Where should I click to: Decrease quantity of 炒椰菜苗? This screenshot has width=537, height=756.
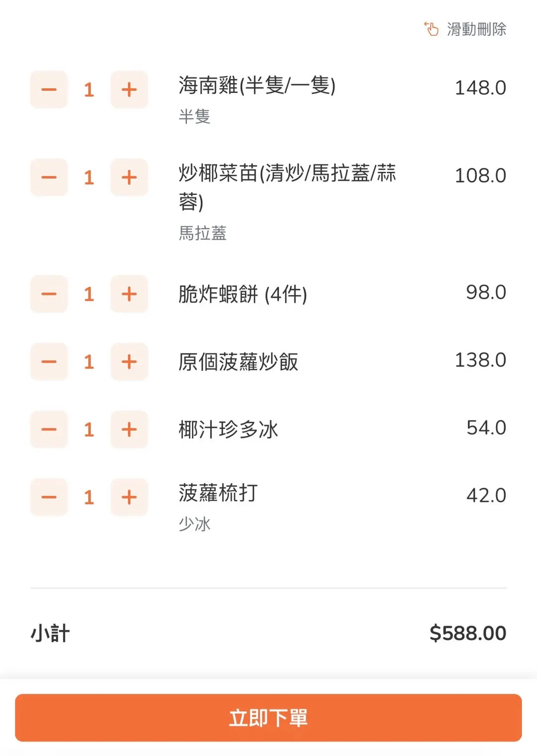point(49,177)
